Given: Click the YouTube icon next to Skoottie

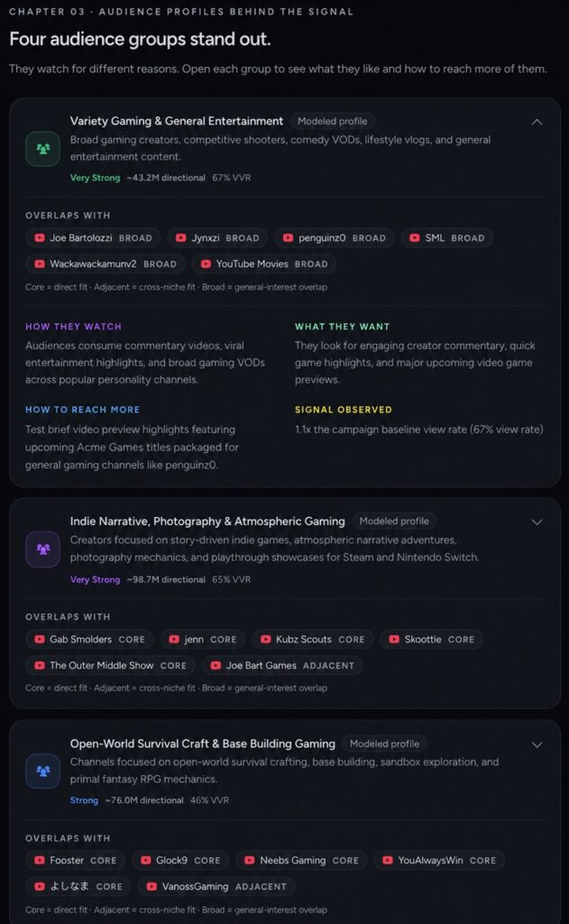Looking at the screenshot, I should [x=394, y=640].
